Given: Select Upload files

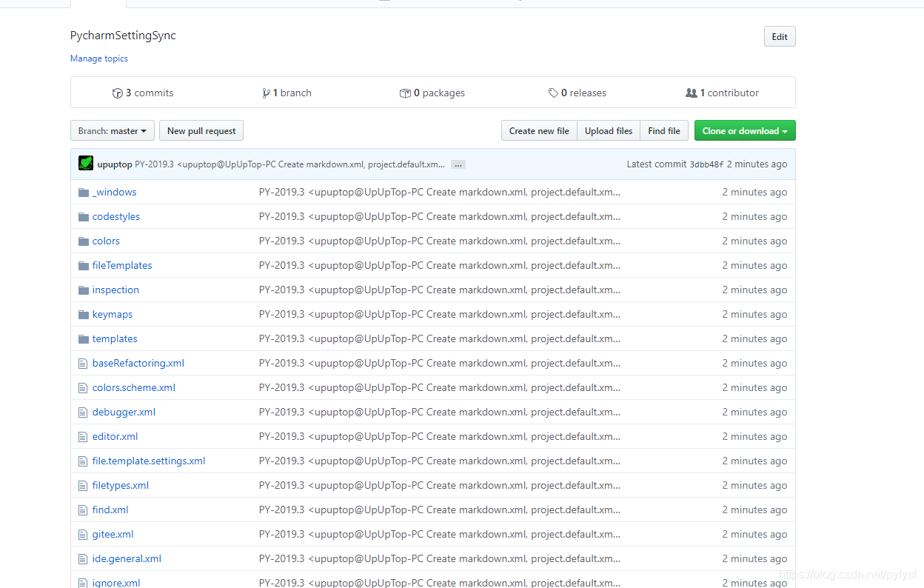Looking at the screenshot, I should pyautogui.click(x=609, y=131).
